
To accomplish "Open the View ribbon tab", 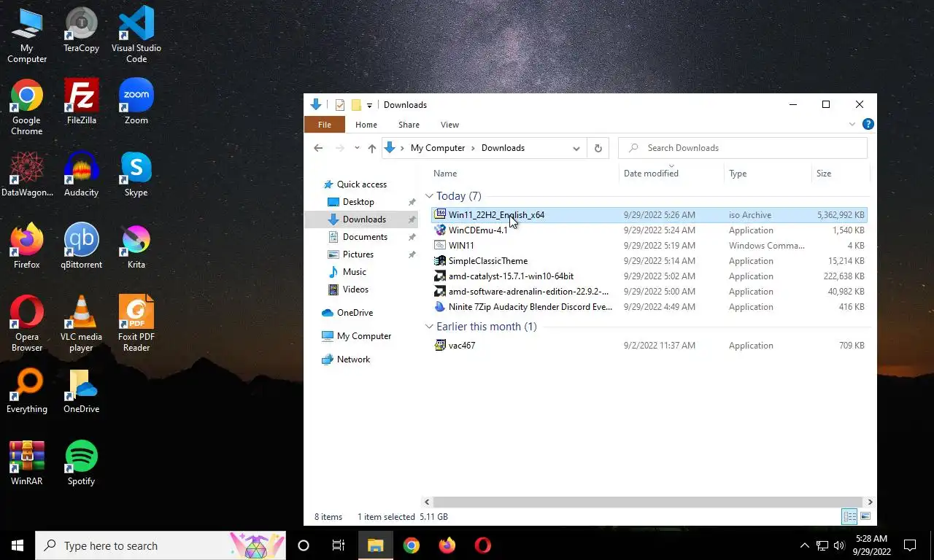I will 450,125.
